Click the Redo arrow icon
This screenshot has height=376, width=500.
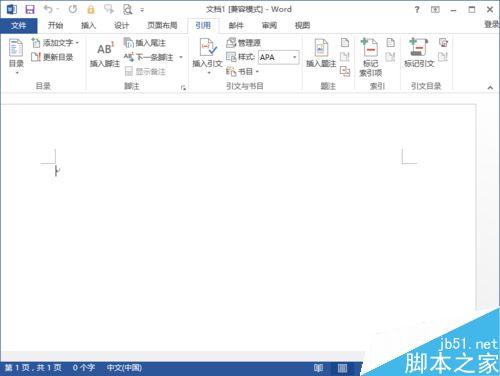click(73, 9)
